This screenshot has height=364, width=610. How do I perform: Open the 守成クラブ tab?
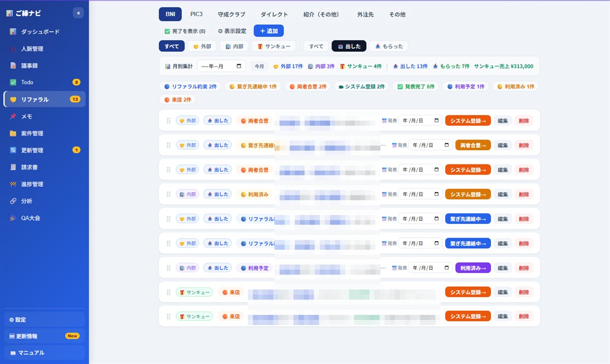click(x=231, y=14)
